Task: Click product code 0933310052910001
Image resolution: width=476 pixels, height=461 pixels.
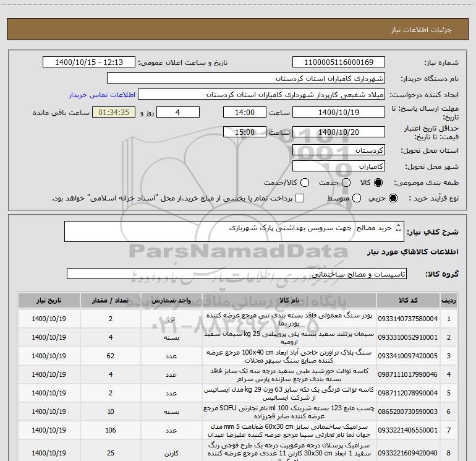Action: click(x=408, y=337)
